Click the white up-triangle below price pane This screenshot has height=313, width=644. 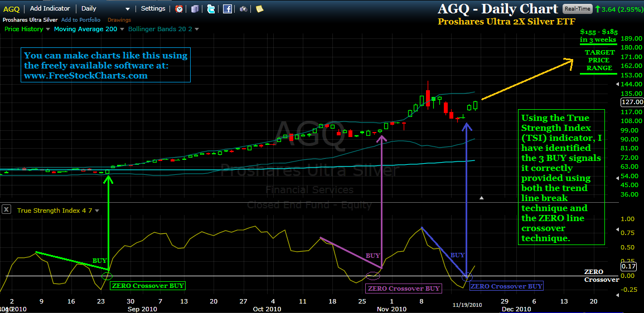pos(482,198)
